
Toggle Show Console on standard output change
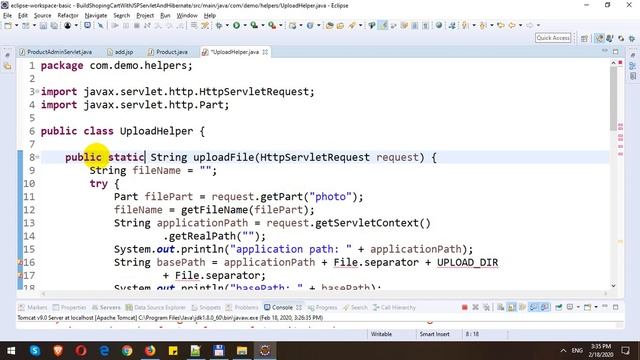(534, 307)
